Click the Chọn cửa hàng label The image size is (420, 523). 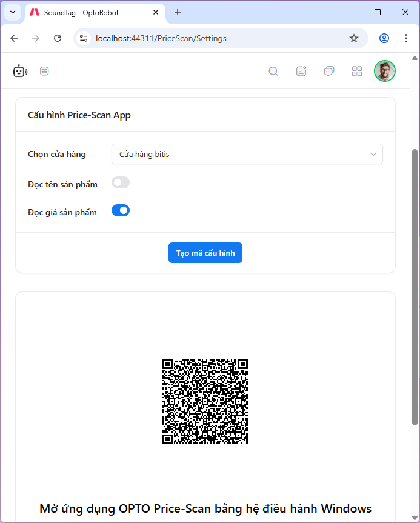pos(57,154)
